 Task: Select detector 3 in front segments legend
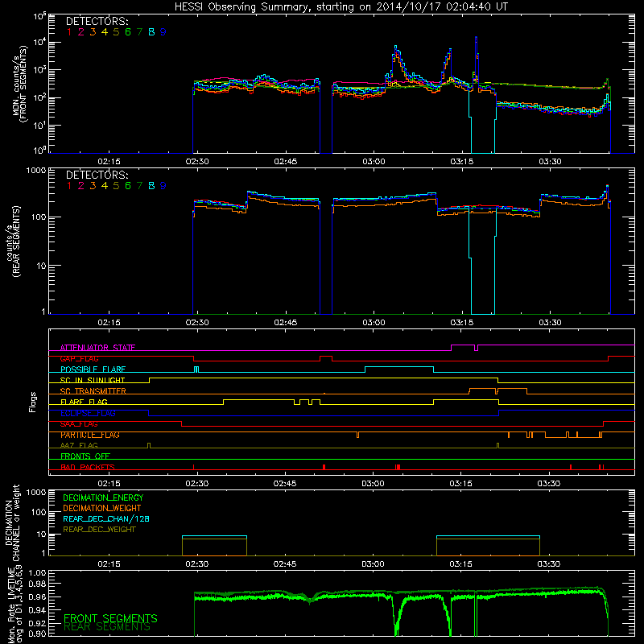click(x=93, y=32)
